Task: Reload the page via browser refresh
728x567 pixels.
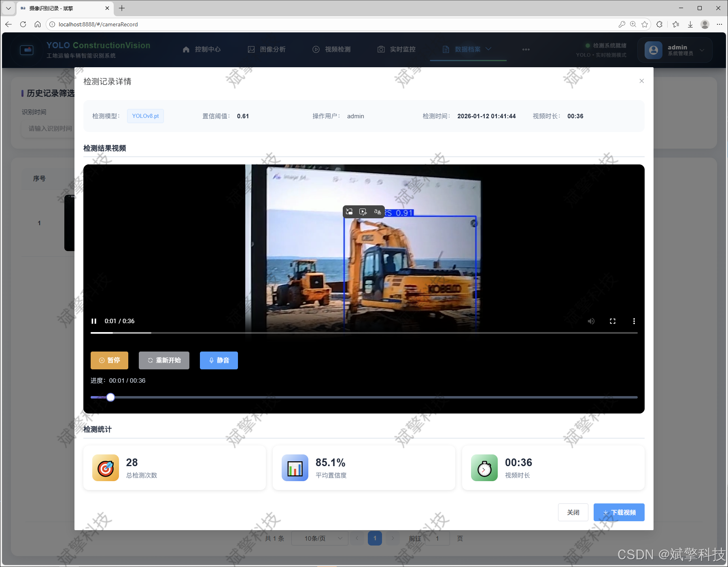Action: [x=23, y=24]
